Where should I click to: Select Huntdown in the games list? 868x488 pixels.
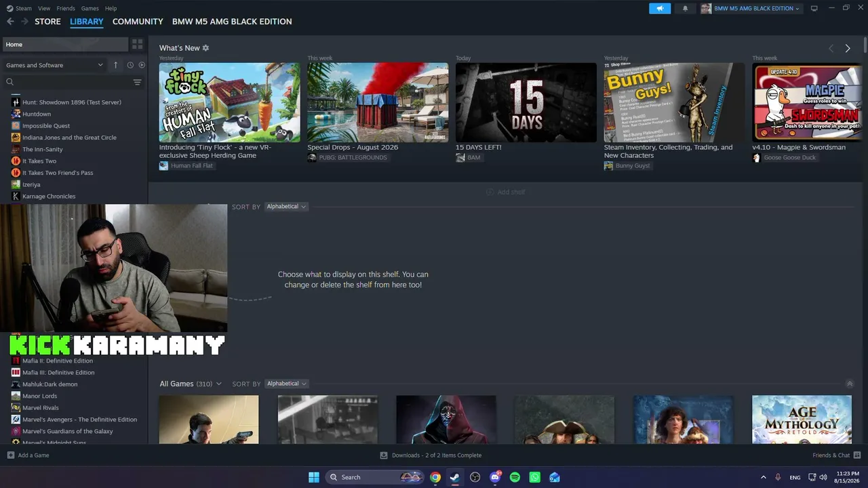coord(37,114)
